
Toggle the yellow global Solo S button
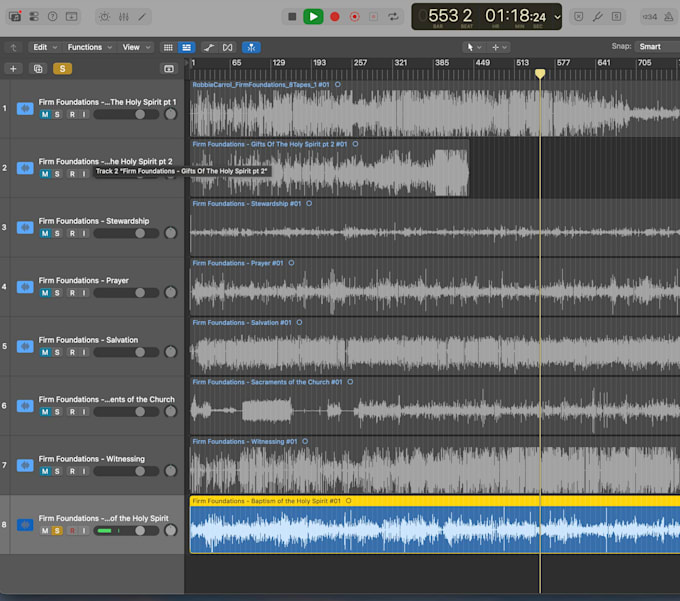62,69
